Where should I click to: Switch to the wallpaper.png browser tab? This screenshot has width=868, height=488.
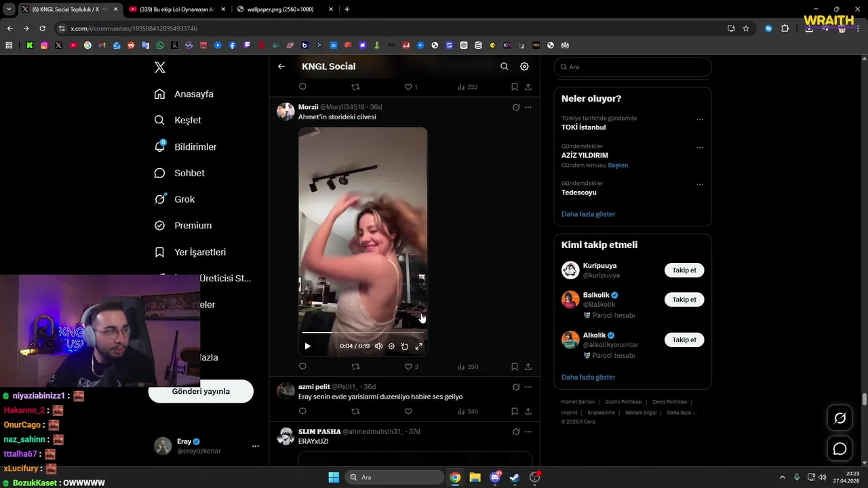click(x=285, y=9)
